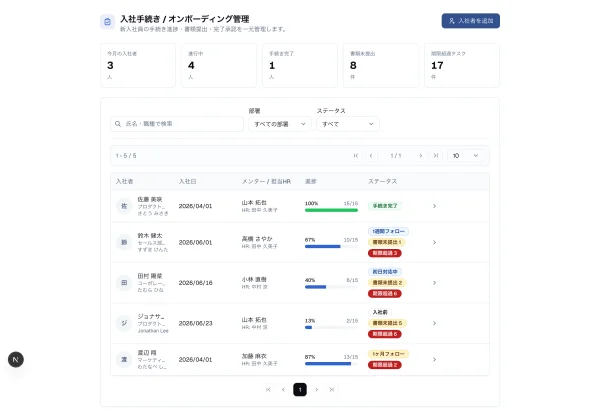The width and height of the screenshot is (600, 420).
Task: Click the 手続き完了 green status badge
Action: click(385, 206)
